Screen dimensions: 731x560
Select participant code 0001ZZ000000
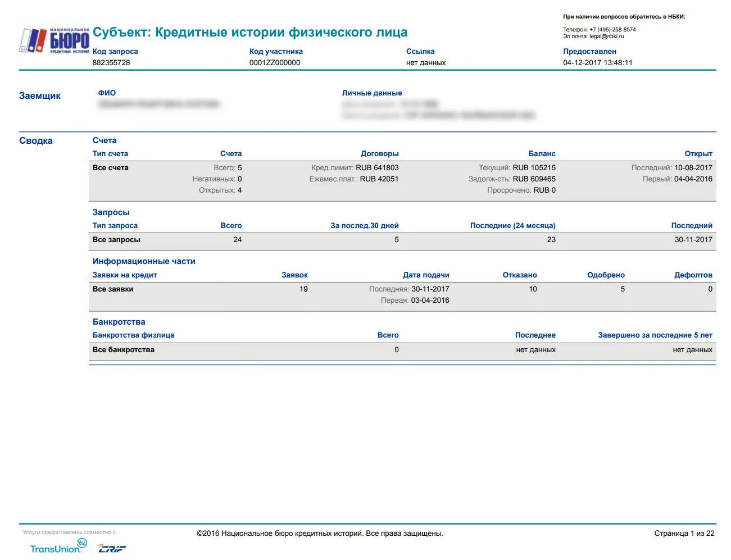coord(275,62)
